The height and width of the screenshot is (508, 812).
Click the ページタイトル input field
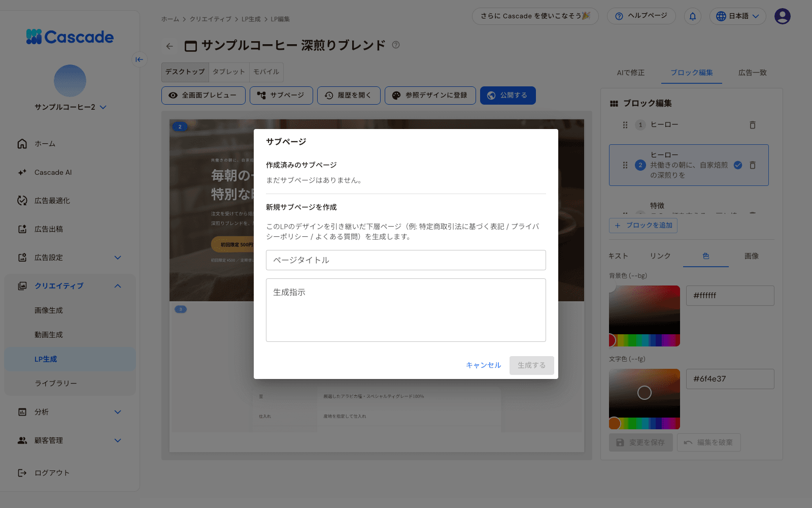(406, 260)
